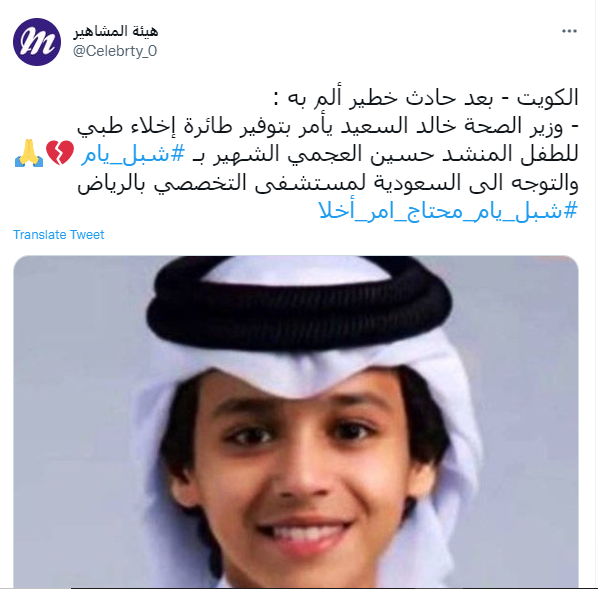Click the word بالرياض ending the tweet text
The image size is (598, 589).
pos(112,183)
